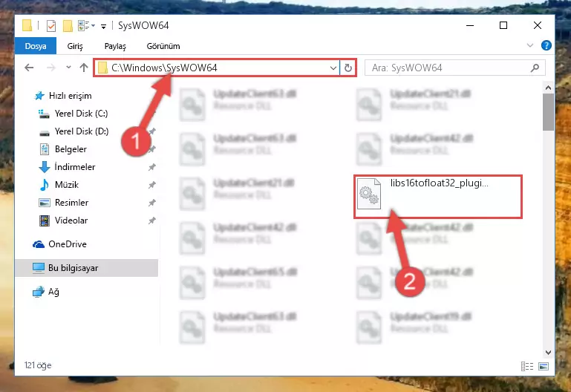Viewport: 571px width, 392px height.
Task: Open İndirmeler folder in sidebar
Action: (67, 167)
